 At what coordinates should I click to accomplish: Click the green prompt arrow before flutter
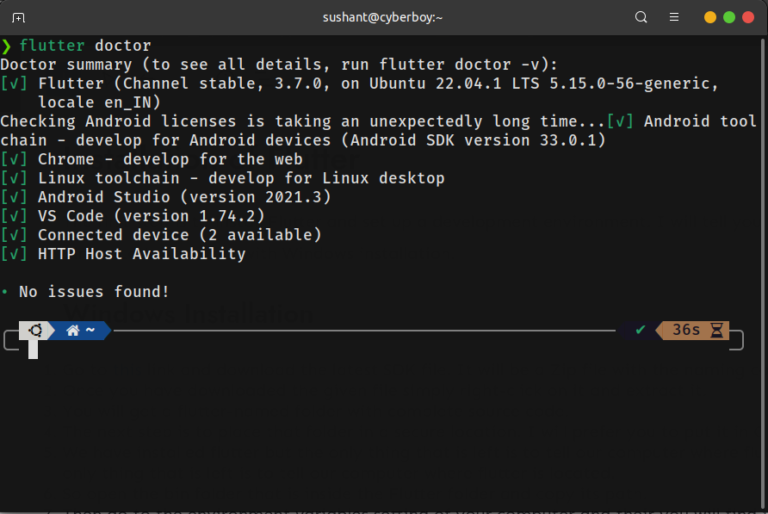click(7, 46)
